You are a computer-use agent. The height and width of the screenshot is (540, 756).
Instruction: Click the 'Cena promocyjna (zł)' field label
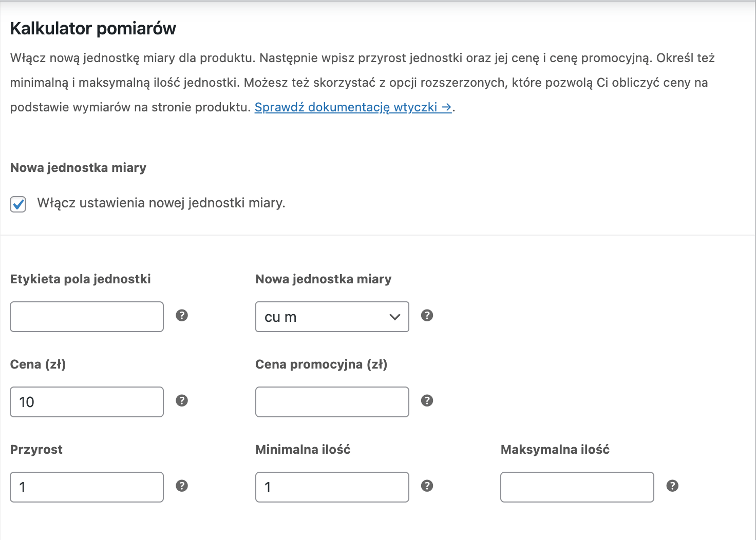pyautogui.click(x=322, y=364)
